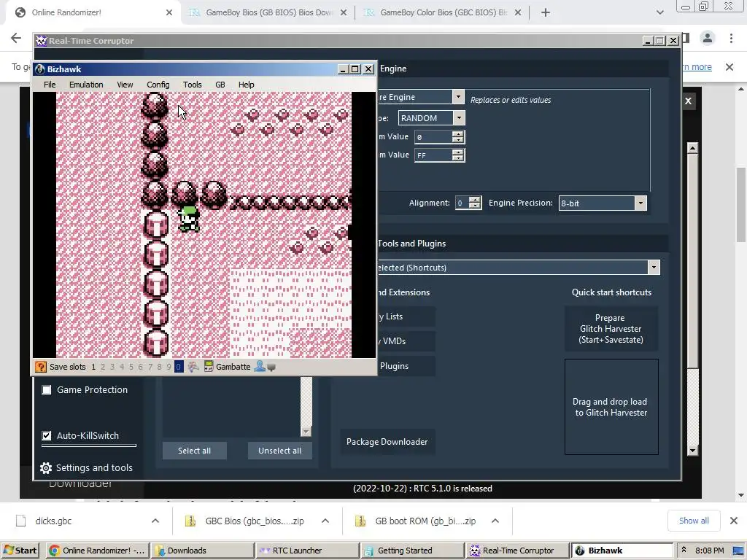
Task: Click the gray speech icon in Bizhawk status bar
Action: click(271, 367)
